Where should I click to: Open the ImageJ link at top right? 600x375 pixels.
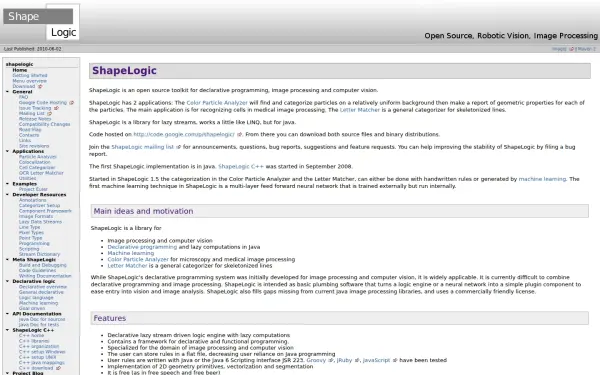coord(559,49)
